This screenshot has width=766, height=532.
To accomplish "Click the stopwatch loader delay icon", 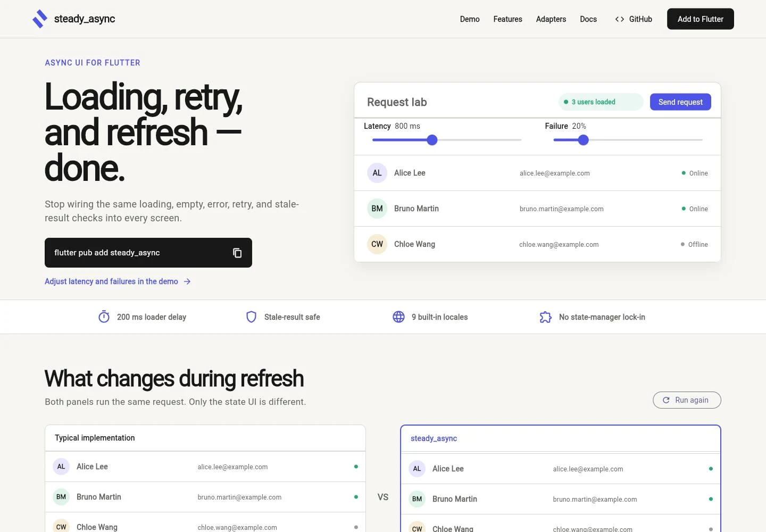I will [x=104, y=317].
